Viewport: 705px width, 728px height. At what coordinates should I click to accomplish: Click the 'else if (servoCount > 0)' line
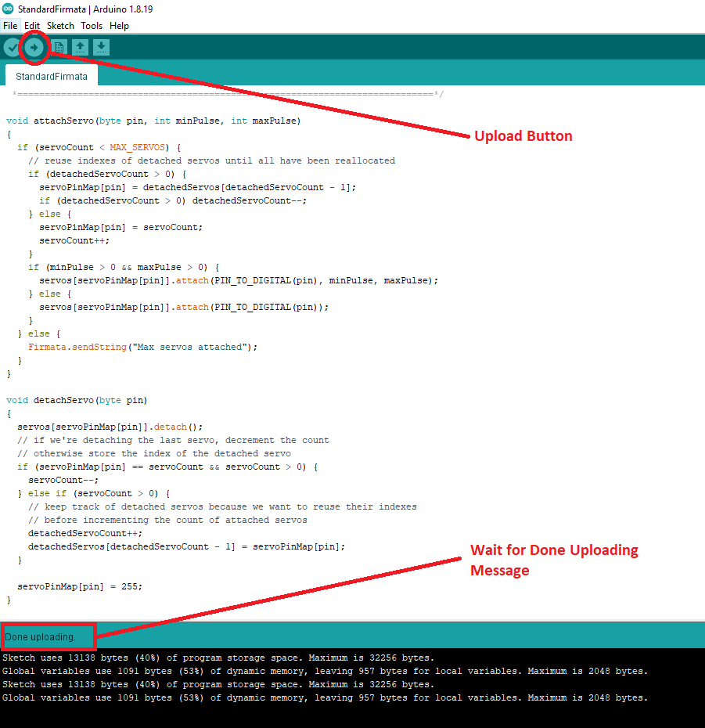point(94,493)
